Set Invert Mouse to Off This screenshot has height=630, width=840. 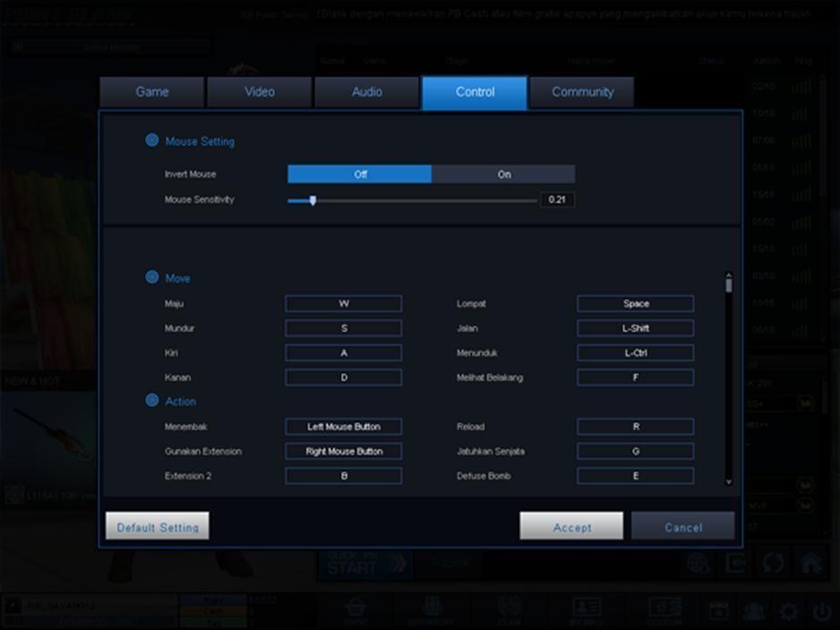(x=359, y=174)
